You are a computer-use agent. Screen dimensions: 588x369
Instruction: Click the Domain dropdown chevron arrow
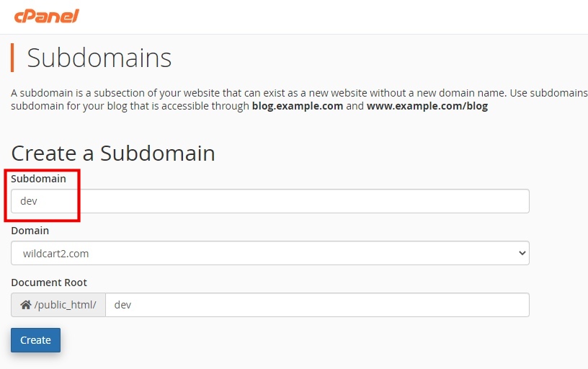click(x=522, y=253)
